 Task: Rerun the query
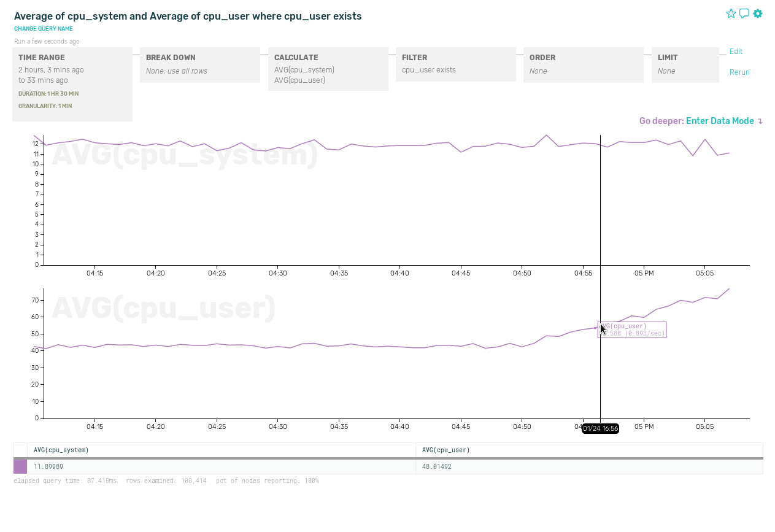(x=739, y=72)
